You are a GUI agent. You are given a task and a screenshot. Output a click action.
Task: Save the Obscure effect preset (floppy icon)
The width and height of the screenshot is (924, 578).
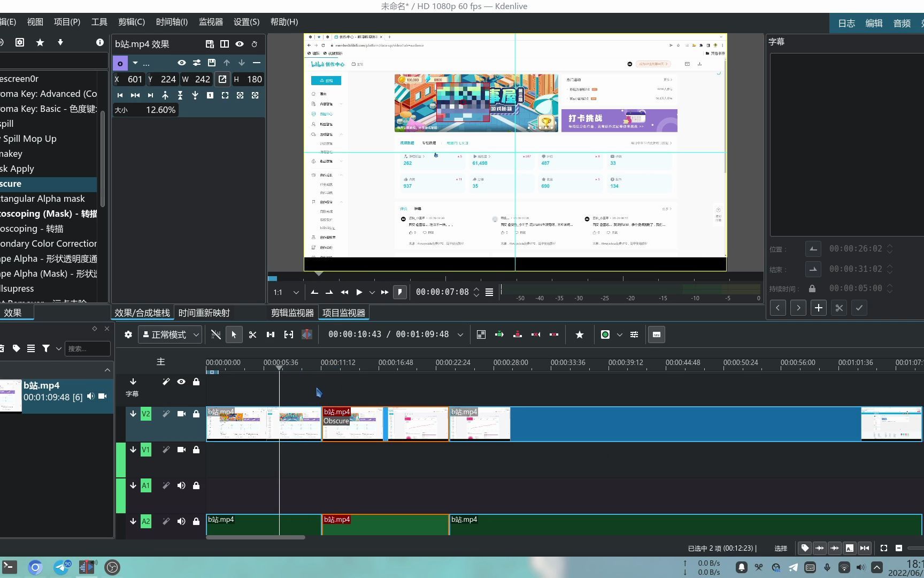point(212,63)
